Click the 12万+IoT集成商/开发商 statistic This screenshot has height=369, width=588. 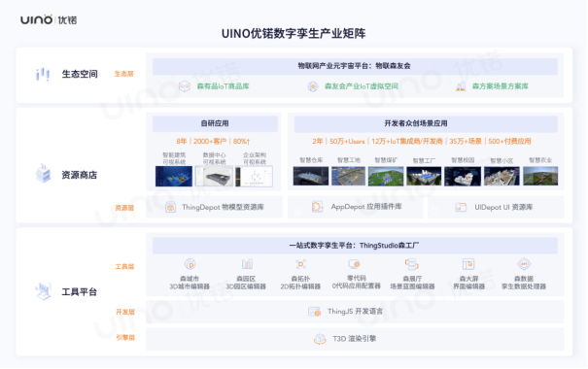point(407,142)
